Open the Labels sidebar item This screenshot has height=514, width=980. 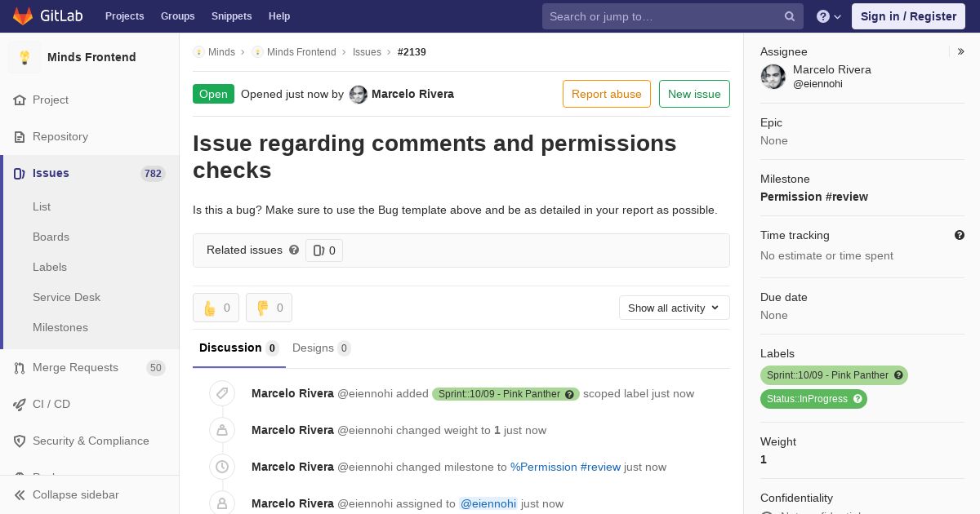coord(50,268)
